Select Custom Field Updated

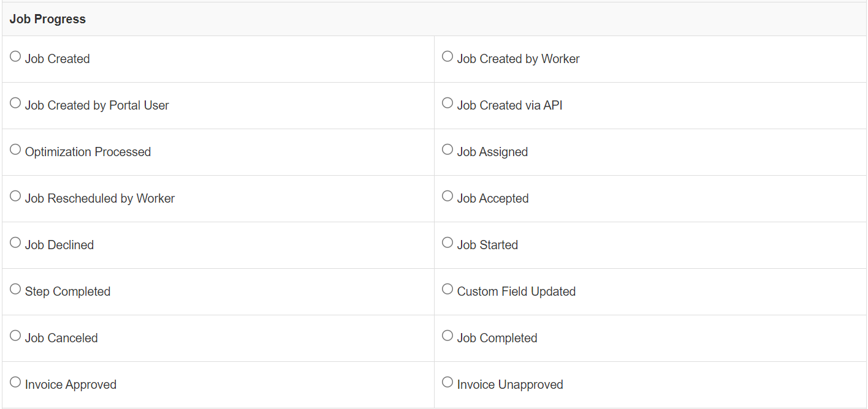[x=447, y=288]
